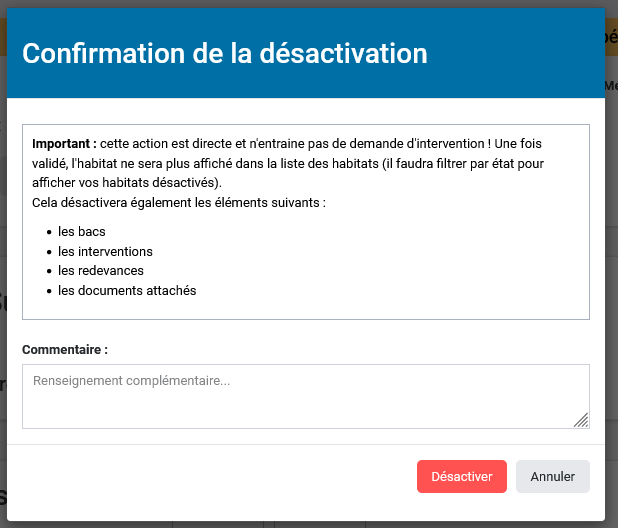
Task: Click the bullet point before "les bacs"
Action: (x=49, y=232)
